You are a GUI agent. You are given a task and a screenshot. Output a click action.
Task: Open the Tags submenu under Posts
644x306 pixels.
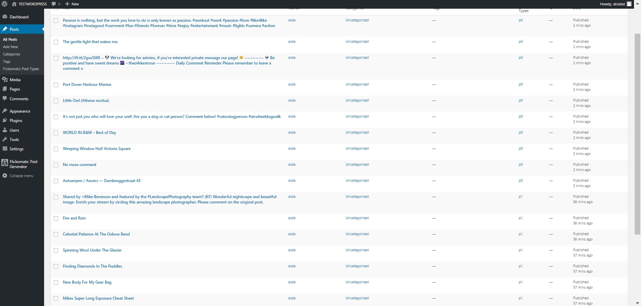(7, 61)
